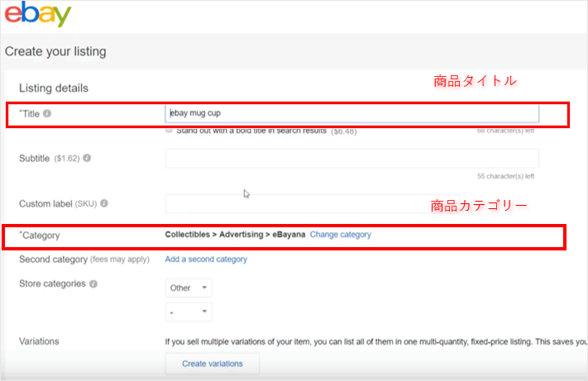588x381 pixels.
Task: Open the Subtitle help info icon
Action: pyautogui.click(x=87, y=158)
